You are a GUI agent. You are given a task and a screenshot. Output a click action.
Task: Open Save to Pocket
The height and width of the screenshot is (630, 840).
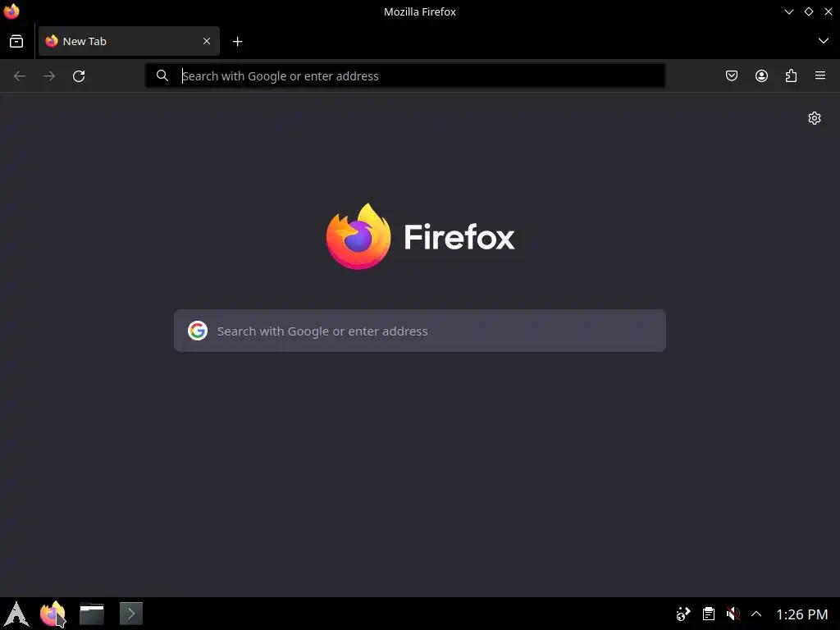pyautogui.click(x=732, y=76)
